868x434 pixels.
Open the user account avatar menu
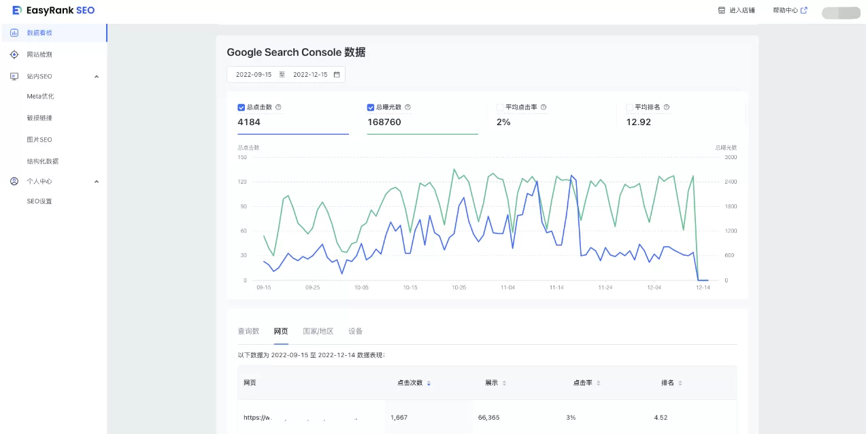pyautogui.click(x=841, y=12)
